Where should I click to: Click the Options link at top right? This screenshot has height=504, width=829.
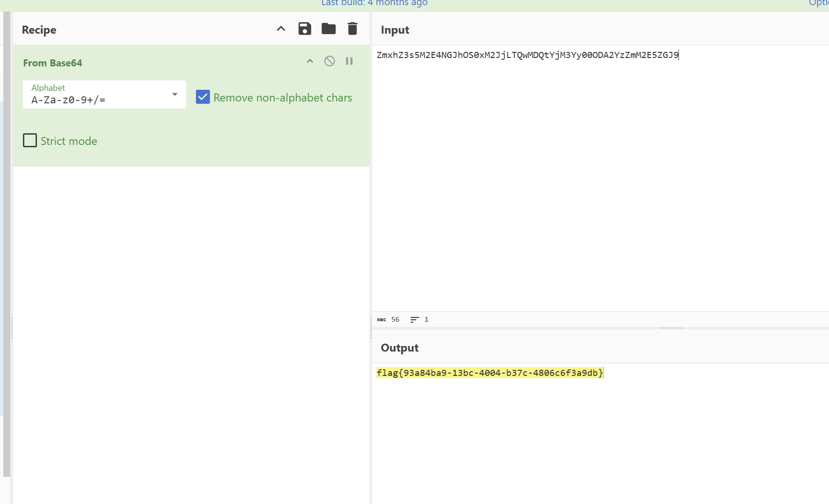pos(819,3)
